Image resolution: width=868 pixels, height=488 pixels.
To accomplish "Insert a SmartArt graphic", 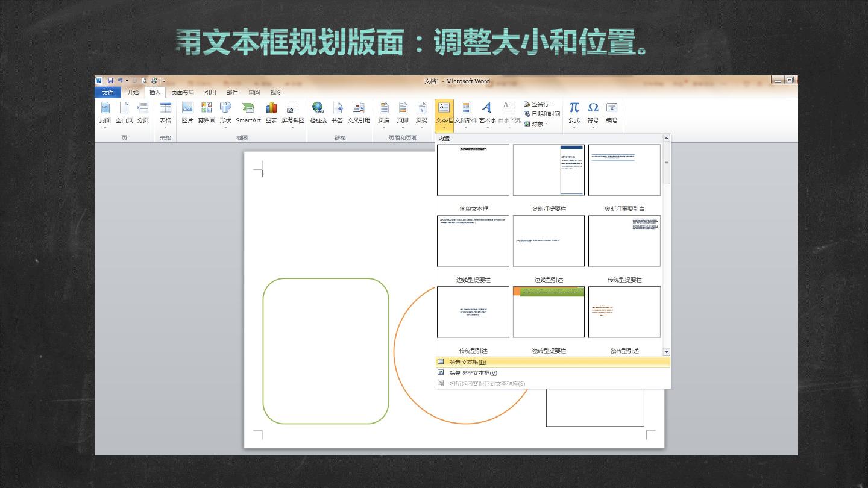I will click(x=248, y=113).
